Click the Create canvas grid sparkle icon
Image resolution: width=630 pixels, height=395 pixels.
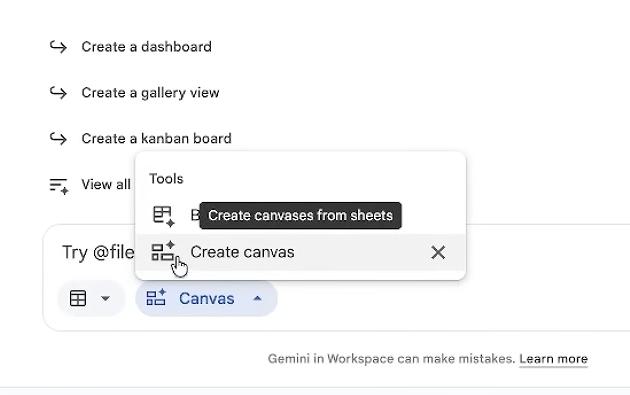[x=163, y=252]
